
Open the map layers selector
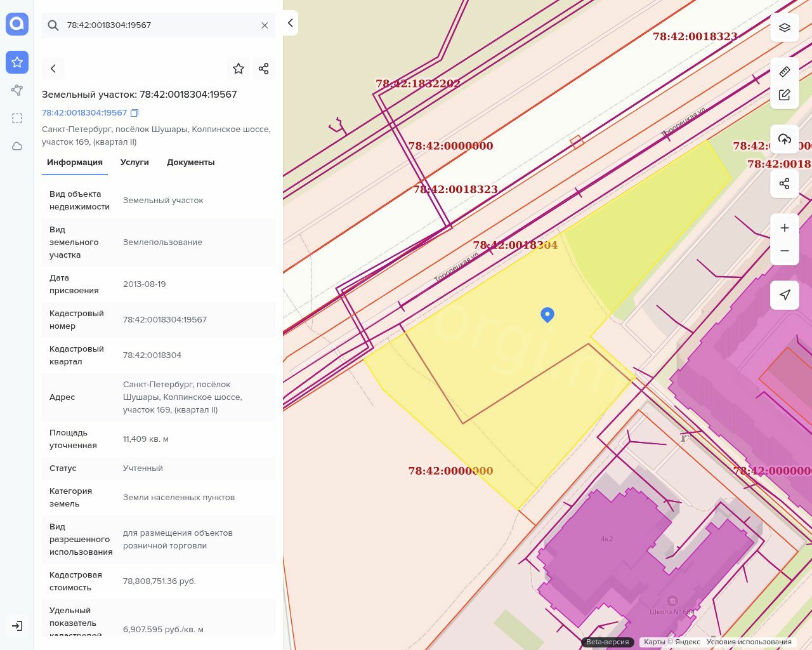click(785, 27)
